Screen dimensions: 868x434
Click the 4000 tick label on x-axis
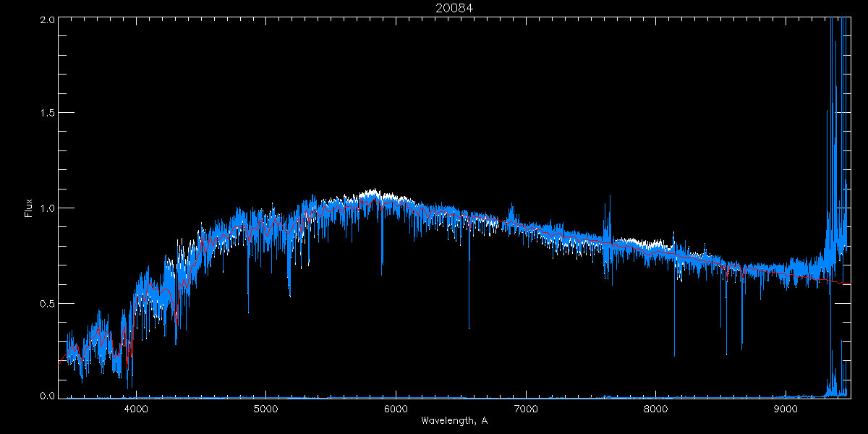click(x=135, y=409)
